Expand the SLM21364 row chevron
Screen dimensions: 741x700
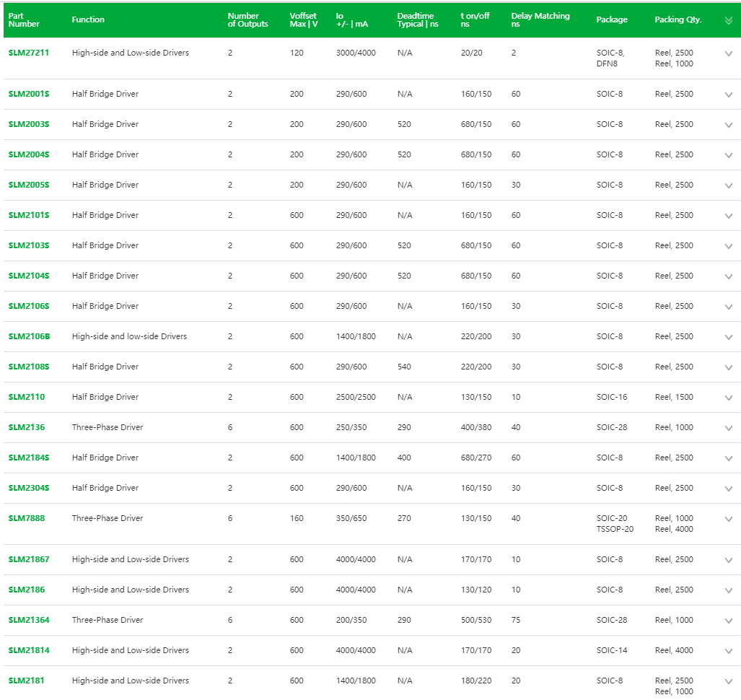point(728,621)
